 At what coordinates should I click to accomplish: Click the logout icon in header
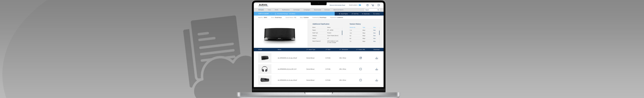[x=379, y=5]
